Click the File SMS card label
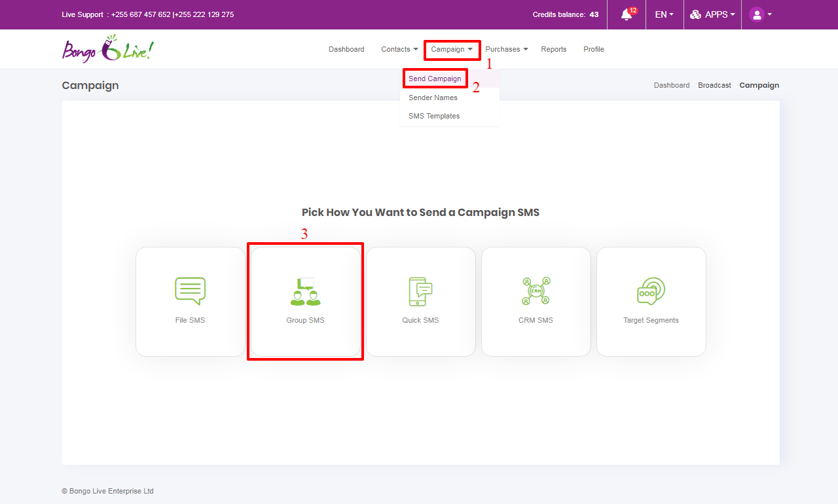Image resolution: width=838 pixels, height=504 pixels. coord(190,320)
